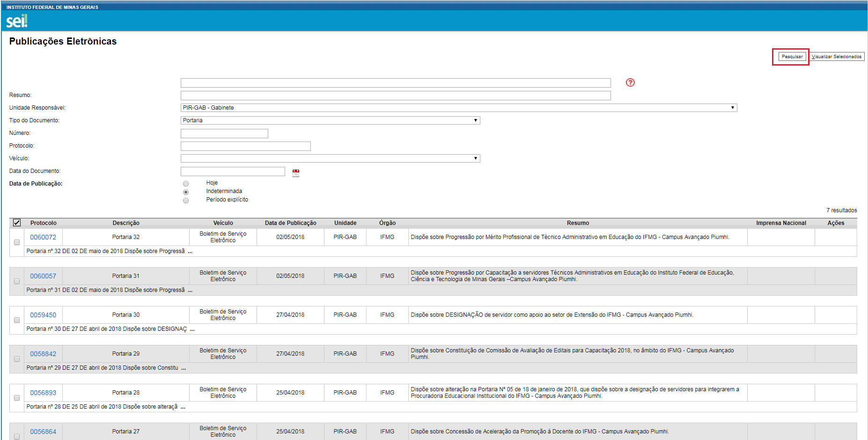Open the Tipo do Documento dropdown
Image resolution: width=868 pixels, height=440 pixels.
pos(330,120)
